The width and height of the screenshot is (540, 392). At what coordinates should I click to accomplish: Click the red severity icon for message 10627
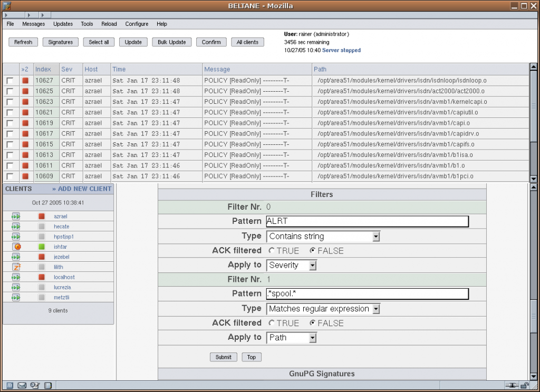pos(25,81)
